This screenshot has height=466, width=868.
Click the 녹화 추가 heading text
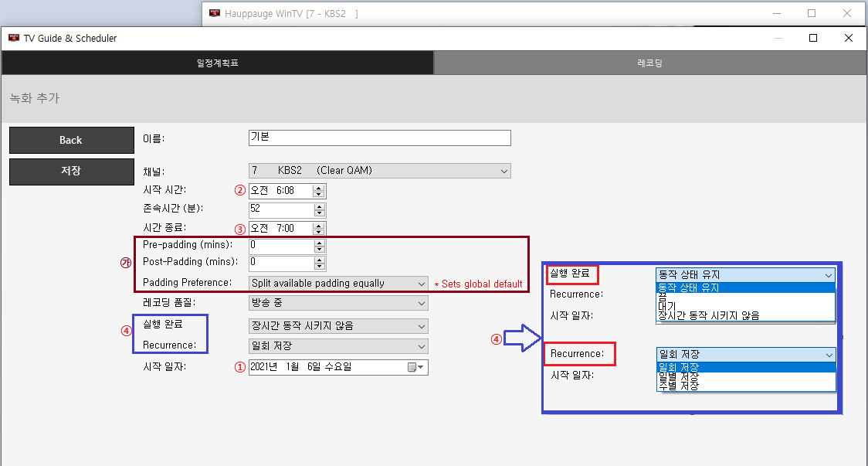pyautogui.click(x=34, y=98)
